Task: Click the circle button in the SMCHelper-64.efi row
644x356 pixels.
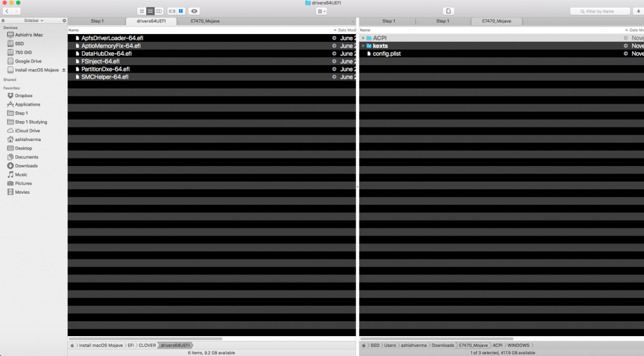Action: pyautogui.click(x=334, y=77)
